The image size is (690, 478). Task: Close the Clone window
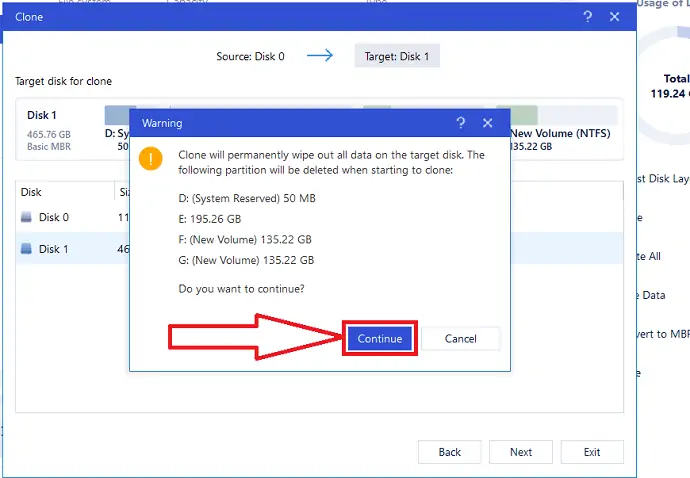click(x=613, y=17)
